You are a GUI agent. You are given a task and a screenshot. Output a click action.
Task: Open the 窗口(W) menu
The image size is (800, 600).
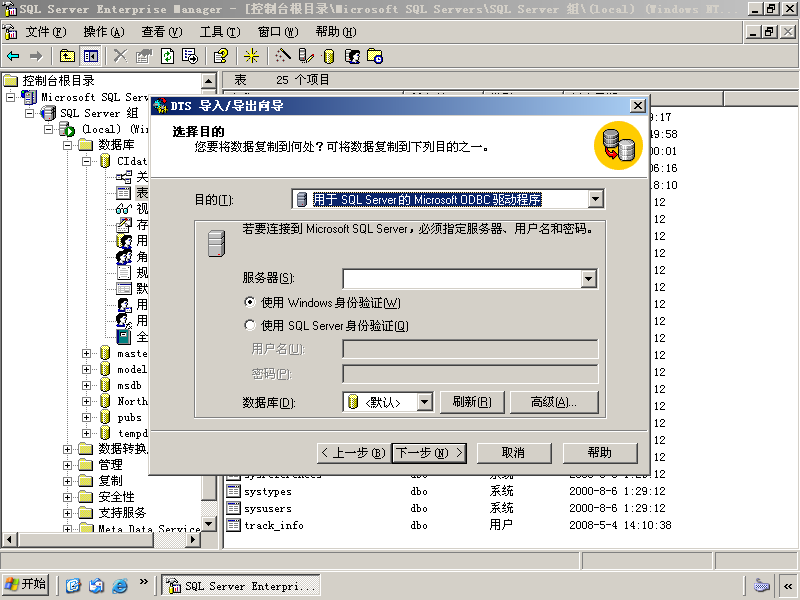point(278,32)
